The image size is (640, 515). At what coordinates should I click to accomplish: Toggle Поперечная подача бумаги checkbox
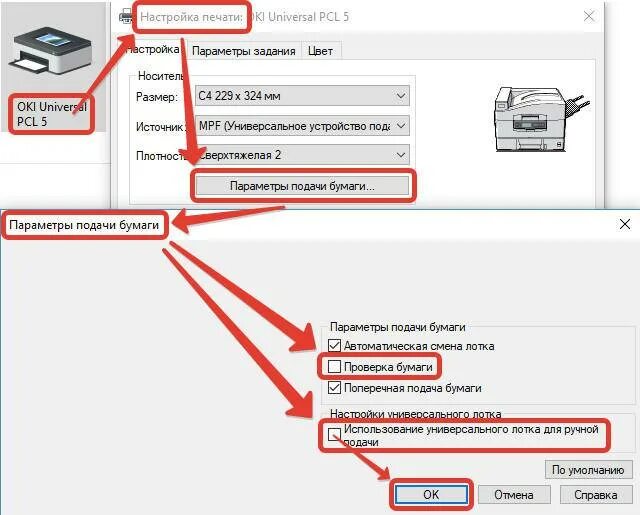click(x=334, y=387)
